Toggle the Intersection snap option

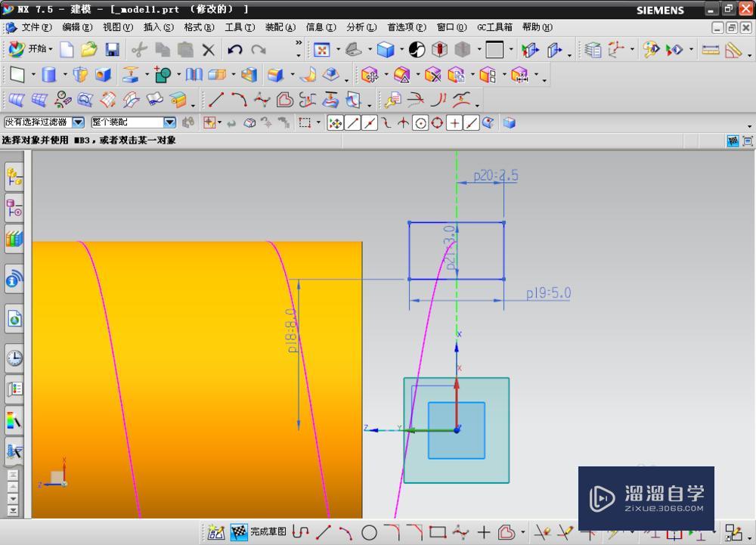[403, 123]
